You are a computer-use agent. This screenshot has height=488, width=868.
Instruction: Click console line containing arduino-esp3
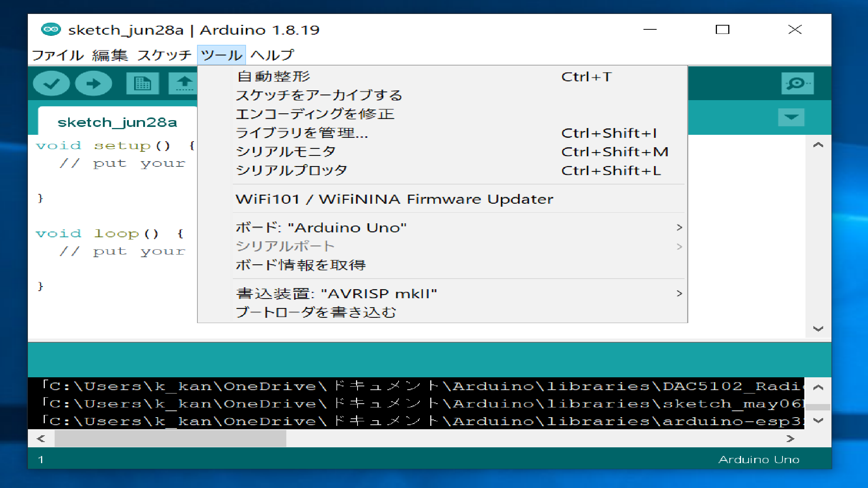coord(422,421)
